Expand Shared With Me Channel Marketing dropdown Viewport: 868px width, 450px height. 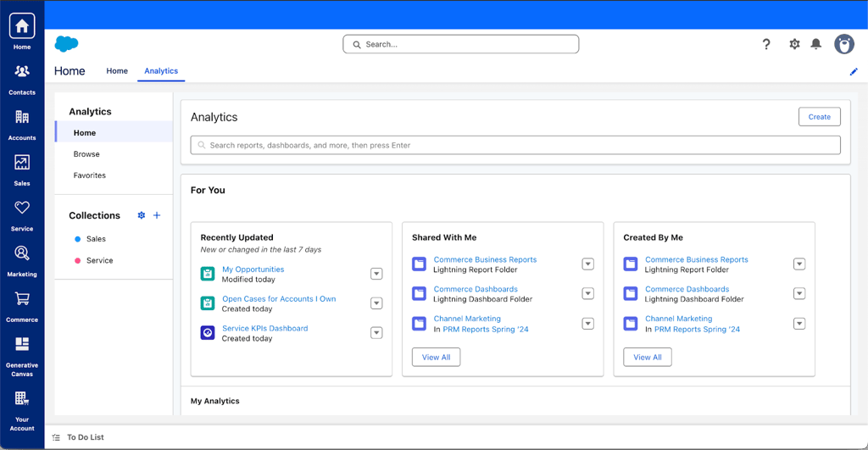click(x=588, y=323)
